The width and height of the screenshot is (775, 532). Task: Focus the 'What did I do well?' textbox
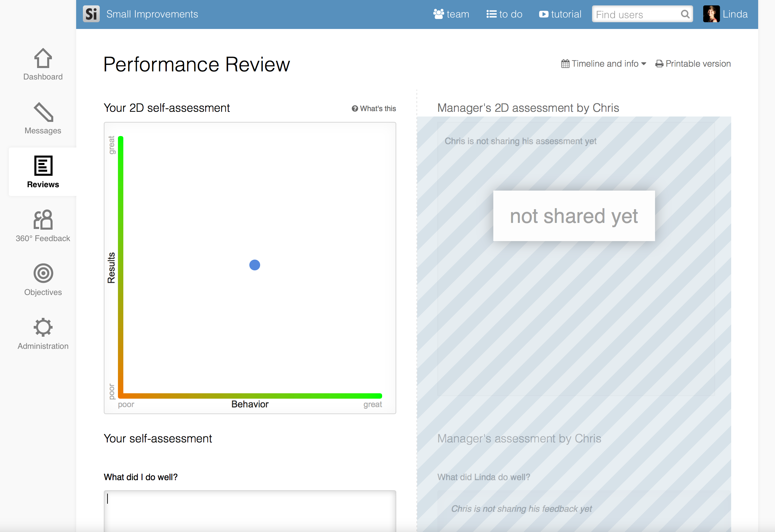[250, 511]
